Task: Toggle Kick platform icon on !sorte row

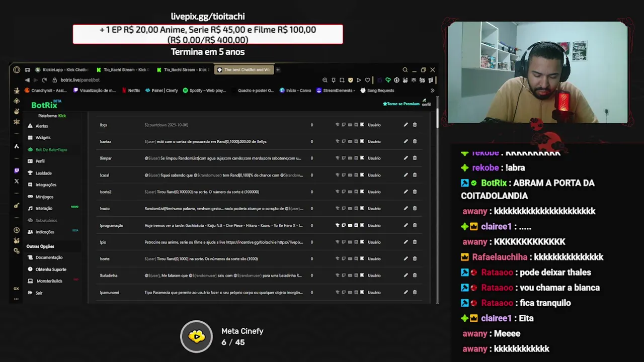Action: [362, 259]
